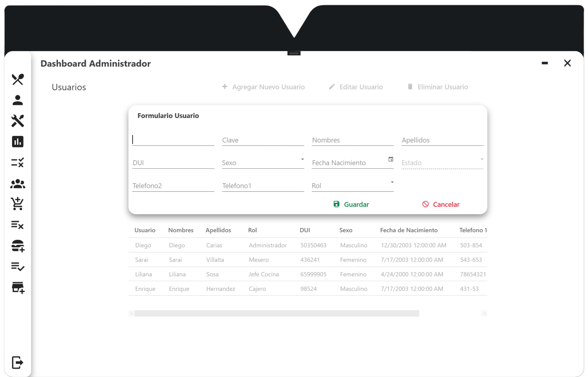Open the bar chart reports sidebar icon
This screenshot has height=377, width=588.
pyautogui.click(x=17, y=142)
